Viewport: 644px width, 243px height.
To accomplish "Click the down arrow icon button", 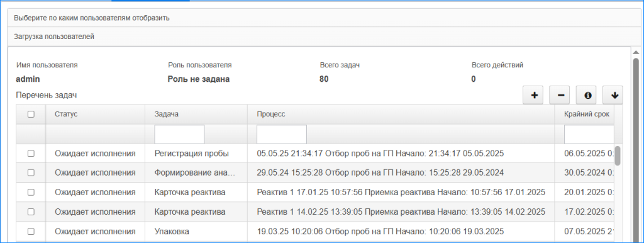I will 614,96.
